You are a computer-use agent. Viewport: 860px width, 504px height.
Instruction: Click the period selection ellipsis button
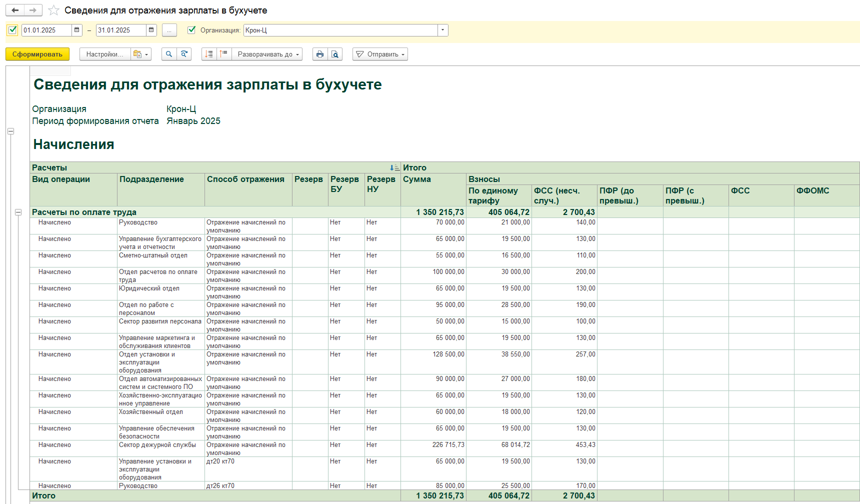(169, 30)
